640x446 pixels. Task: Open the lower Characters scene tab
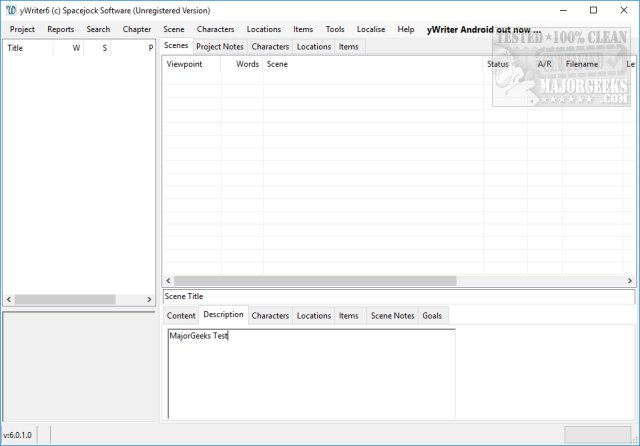(270, 316)
